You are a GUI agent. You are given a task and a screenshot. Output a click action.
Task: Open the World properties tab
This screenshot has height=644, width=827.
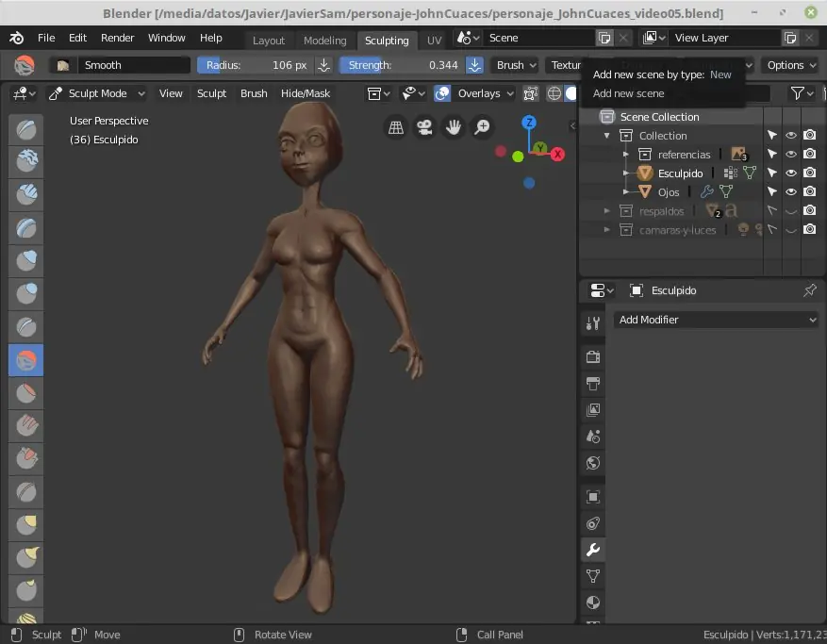click(x=593, y=463)
